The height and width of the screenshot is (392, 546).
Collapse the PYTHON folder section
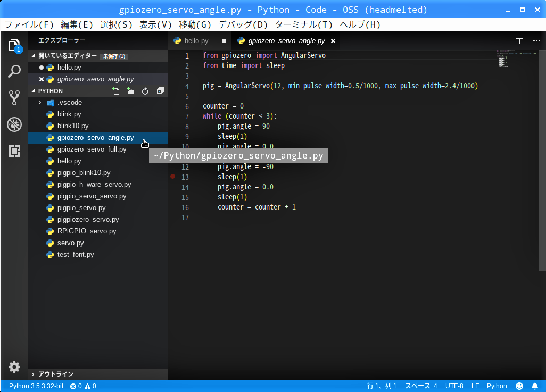[34, 91]
